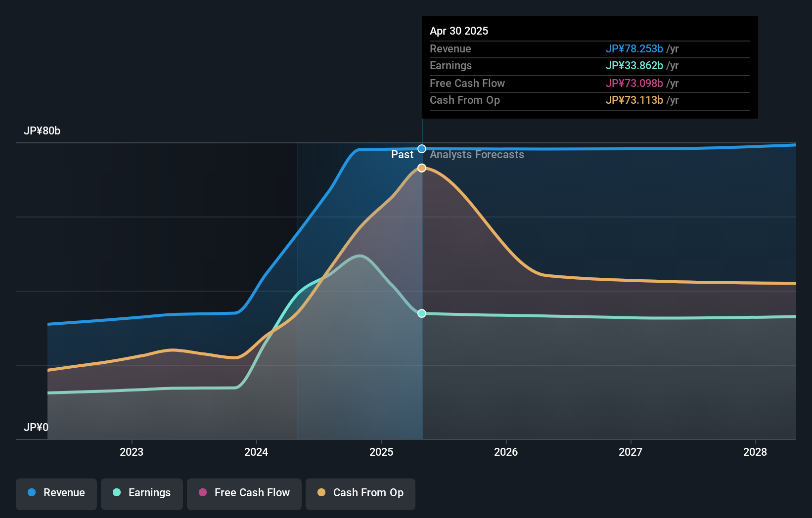Click the pink Free Cash Flow legend dot
The height and width of the screenshot is (518, 812).
coord(202,492)
